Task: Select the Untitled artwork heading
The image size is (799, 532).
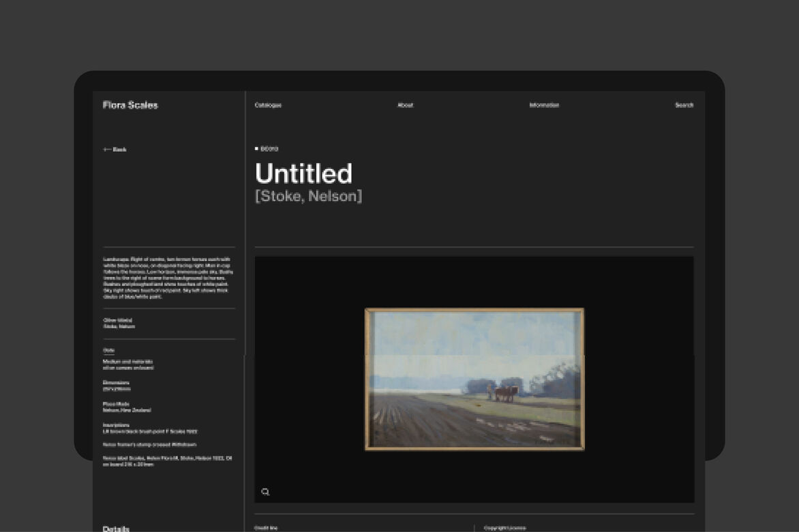Action: click(303, 174)
